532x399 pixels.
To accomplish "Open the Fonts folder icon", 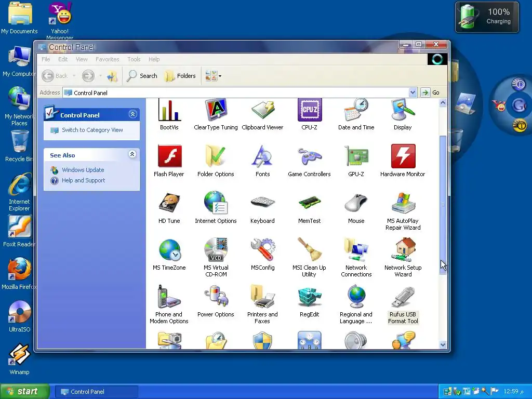I will (x=262, y=161).
